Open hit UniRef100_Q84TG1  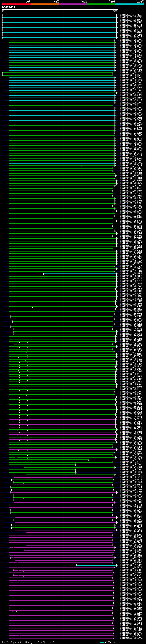coord(131,20)
